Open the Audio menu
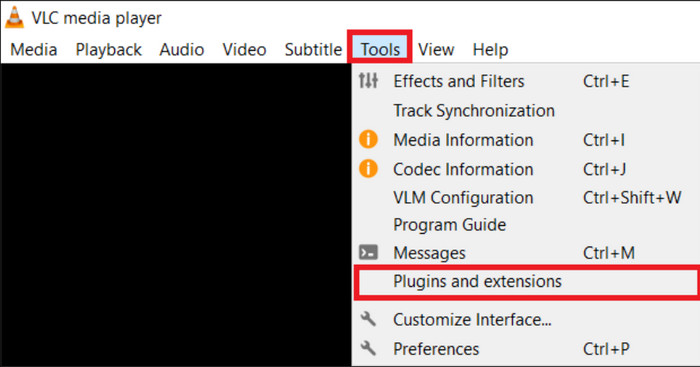This screenshot has width=700, height=367. point(182,50)
